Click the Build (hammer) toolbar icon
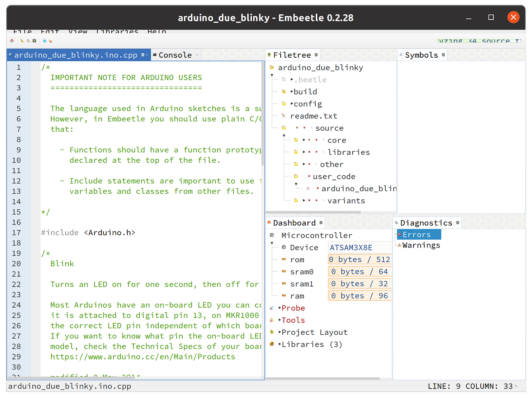Viewport: 532px width, 398px height. [28, 41]
